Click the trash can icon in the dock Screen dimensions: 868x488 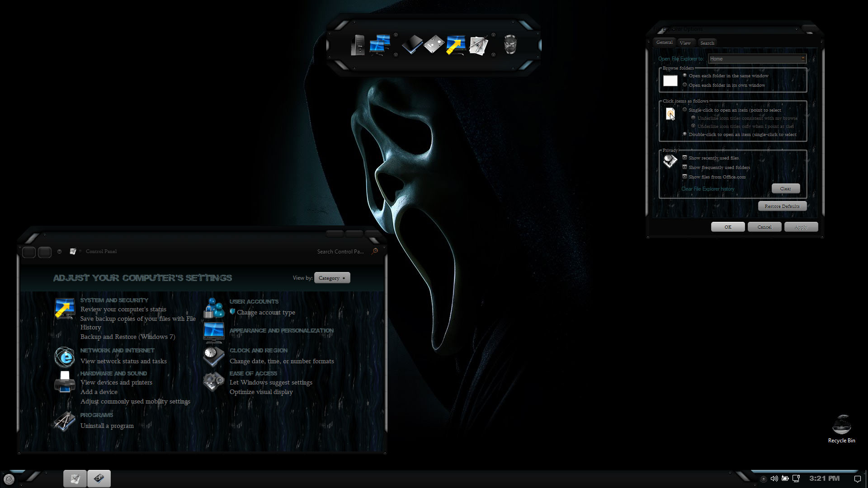(x=510, y=45)
